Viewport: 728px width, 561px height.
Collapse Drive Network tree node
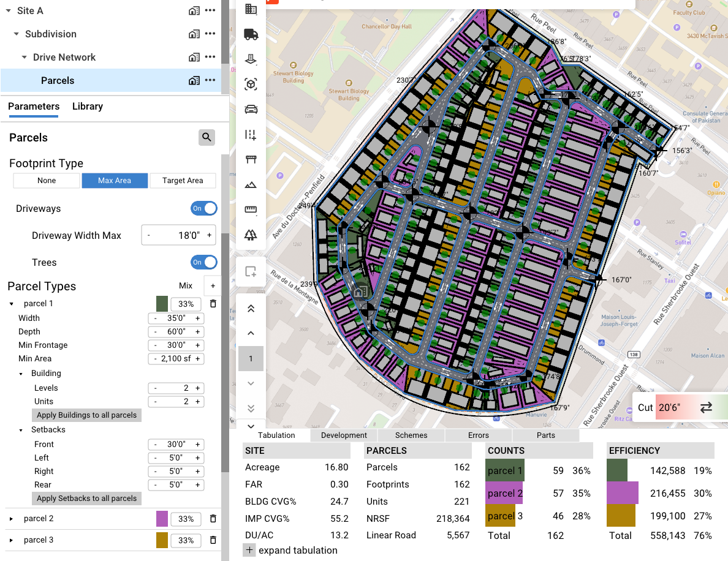[24, 57]
